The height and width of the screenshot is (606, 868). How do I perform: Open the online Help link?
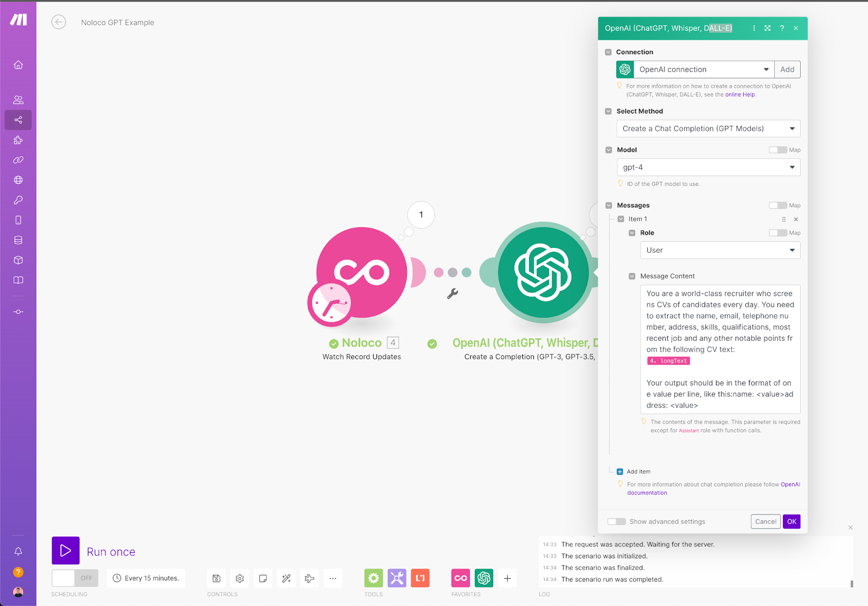(740, 94)
